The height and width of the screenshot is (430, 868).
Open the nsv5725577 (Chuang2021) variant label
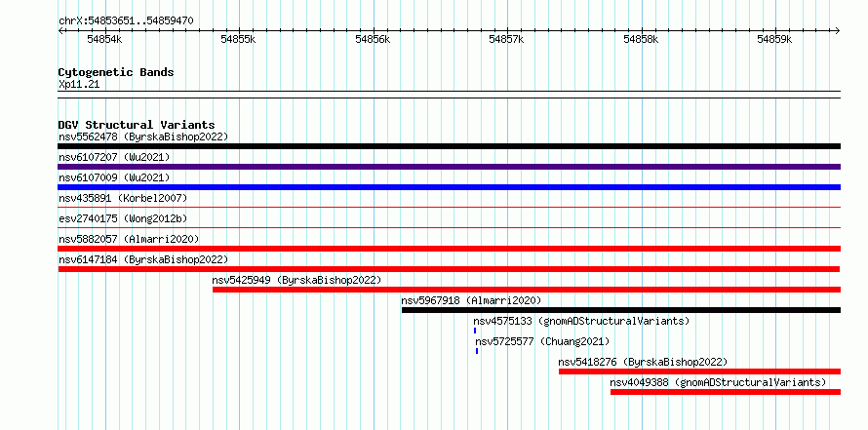pyautogui.click(x=542, y=341)
